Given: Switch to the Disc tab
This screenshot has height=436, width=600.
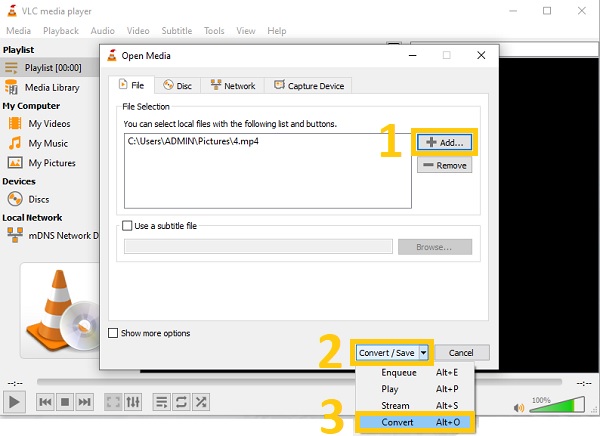Looking at the screenshot, I should pyautogui.click(x=178, y=86).
